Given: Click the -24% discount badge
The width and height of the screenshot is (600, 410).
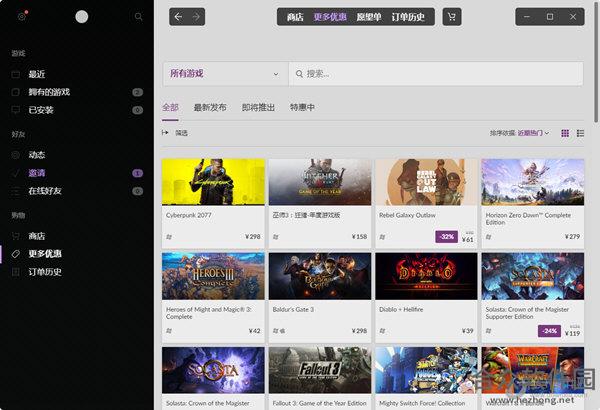Looking at the screenshot, I should [549, 331].
